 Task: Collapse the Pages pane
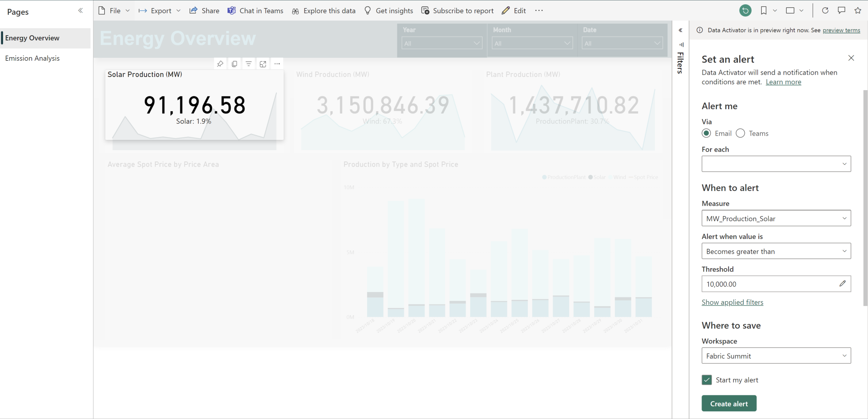click(80, 10)
